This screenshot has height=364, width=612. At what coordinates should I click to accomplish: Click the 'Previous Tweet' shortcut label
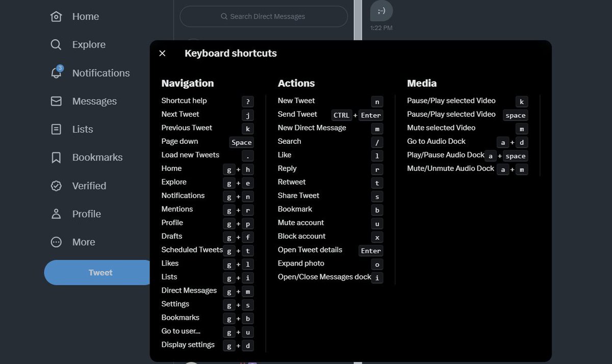[x=187, y=128]
